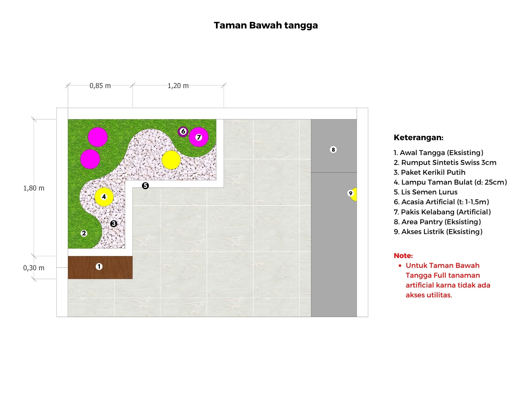The width and height of the screenshot is (532, 399).
Task: Select the 'Keterangan:' legend heading
Action: click(418, 138)
